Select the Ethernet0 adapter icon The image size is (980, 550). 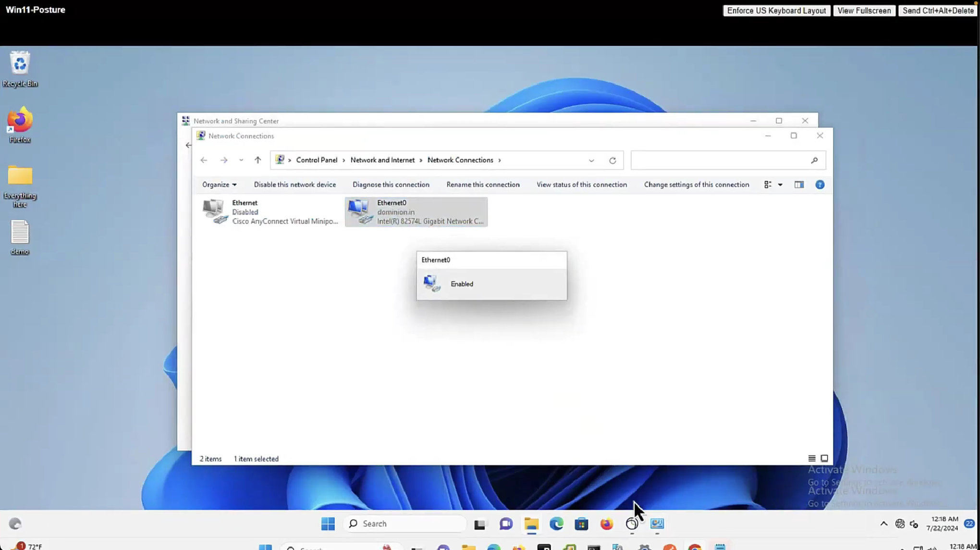(x=360, y=212)
